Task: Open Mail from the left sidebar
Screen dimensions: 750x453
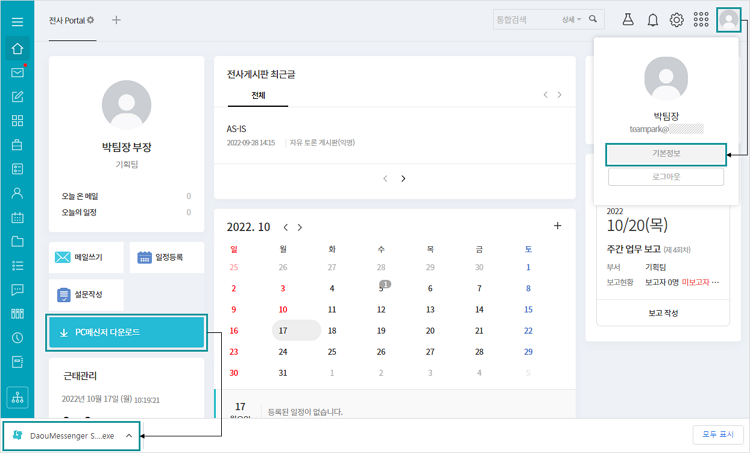Action: coord(17,73)
